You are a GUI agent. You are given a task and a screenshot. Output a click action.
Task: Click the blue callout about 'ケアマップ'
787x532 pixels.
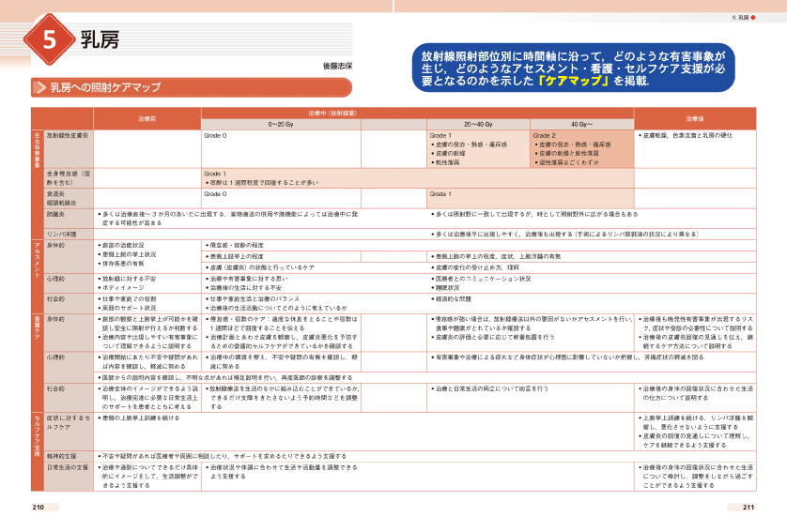[x=573, y=68]
